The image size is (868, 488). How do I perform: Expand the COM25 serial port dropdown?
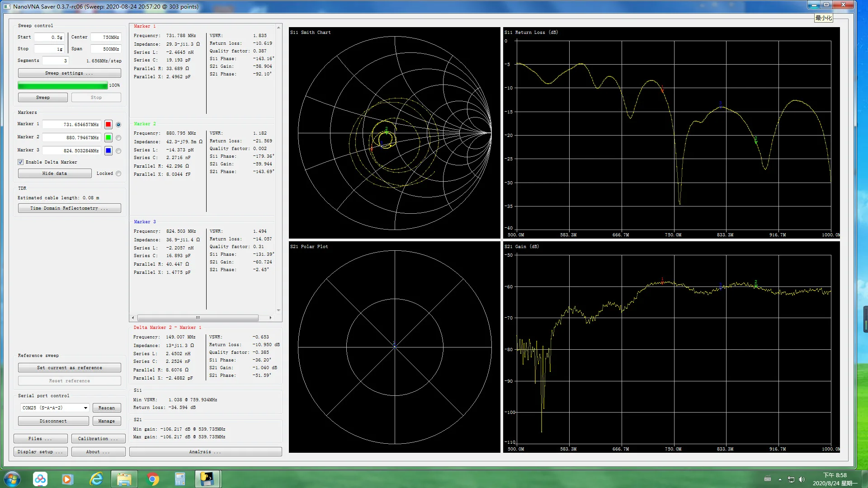[x=85, y=408]
